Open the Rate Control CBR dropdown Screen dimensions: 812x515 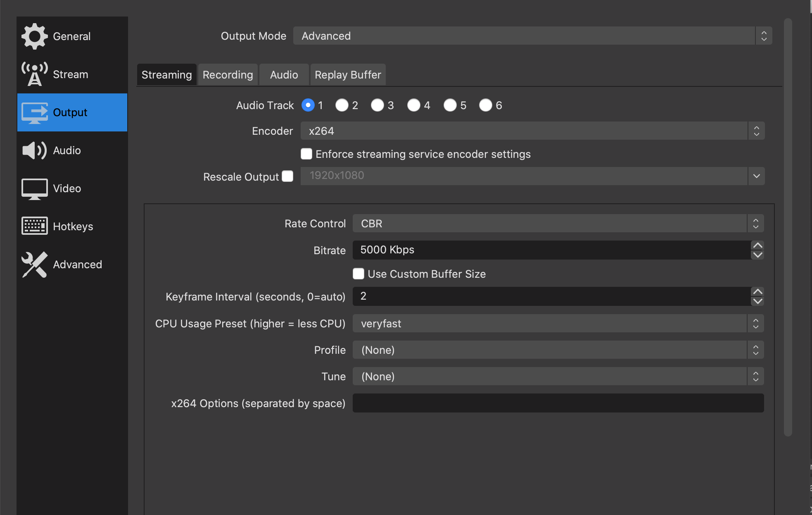click(x=558, y=224)
